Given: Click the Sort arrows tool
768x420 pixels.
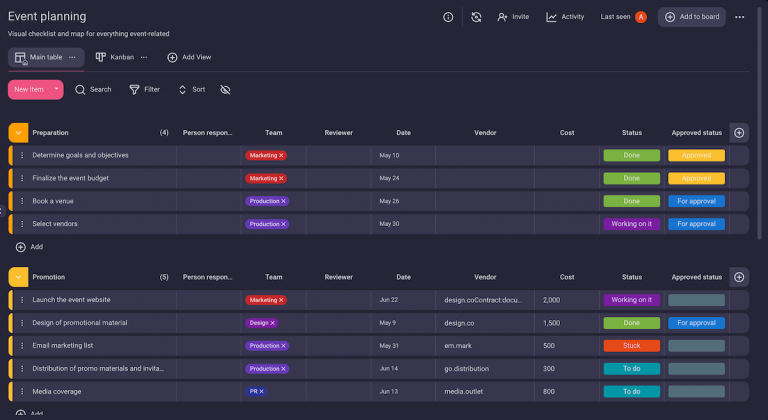Looking at the screenshot, I should coord(182,89).
